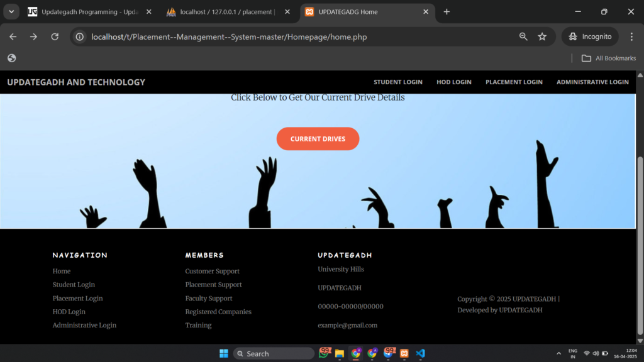Reload the current page

point(55,36)
